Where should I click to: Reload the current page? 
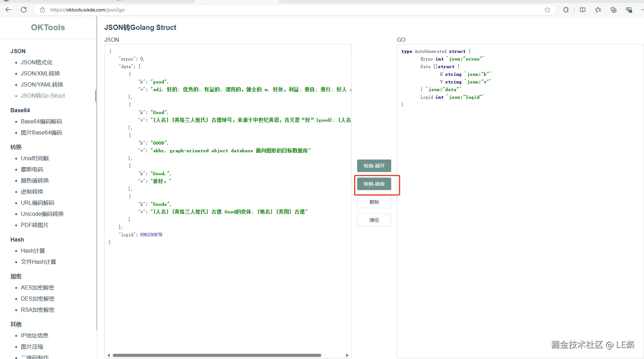tap(24, 10)
